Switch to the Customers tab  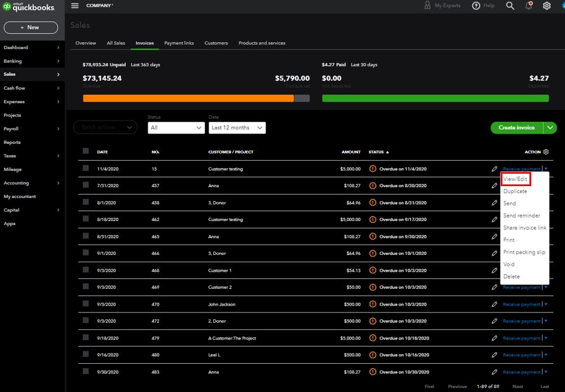(216, 43)
